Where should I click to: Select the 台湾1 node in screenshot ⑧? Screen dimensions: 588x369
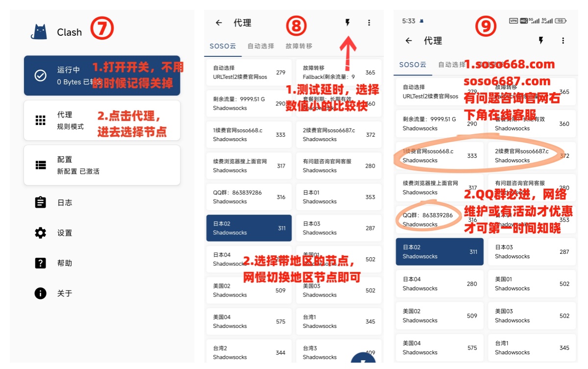pyautogui.click(x=339, y=321)
